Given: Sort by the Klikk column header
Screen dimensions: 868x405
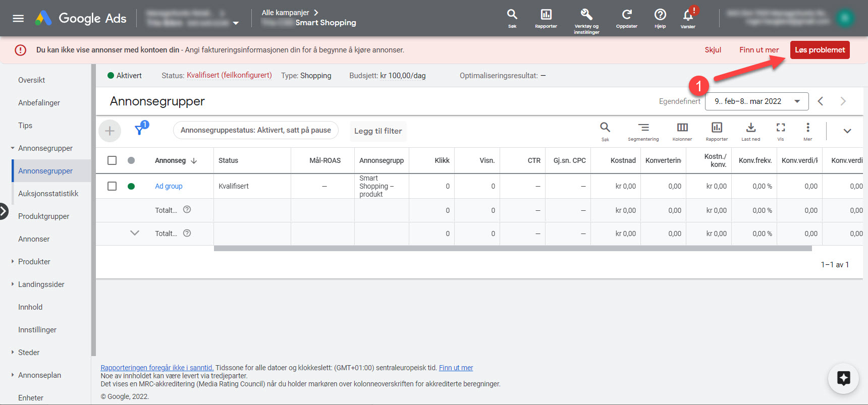Looking at the screenshot, I should click(442, 160).
